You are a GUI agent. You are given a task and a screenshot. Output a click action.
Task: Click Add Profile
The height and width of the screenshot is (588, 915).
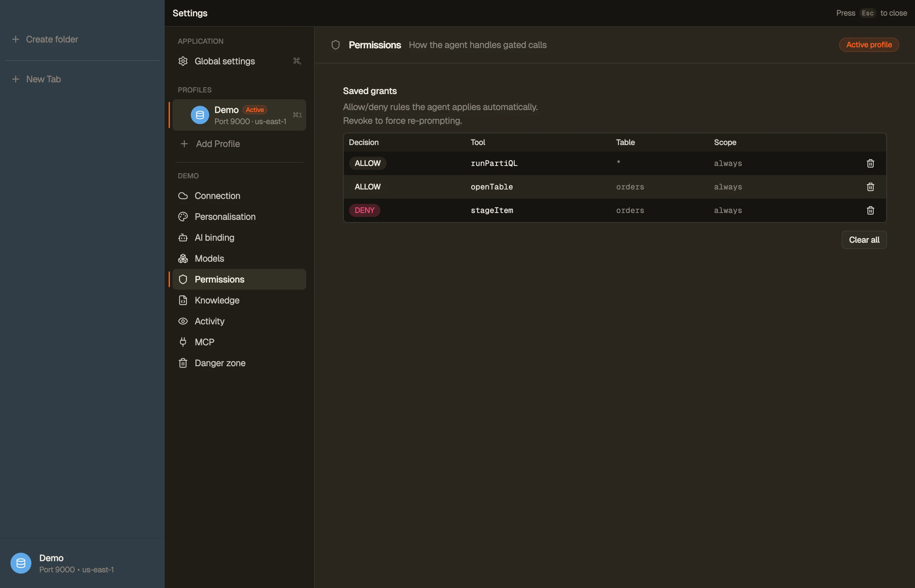point(239,144)
